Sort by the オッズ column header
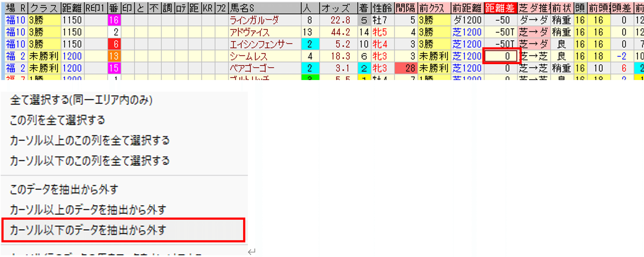This screenshot has height=257, width=644. click(339, 8)
